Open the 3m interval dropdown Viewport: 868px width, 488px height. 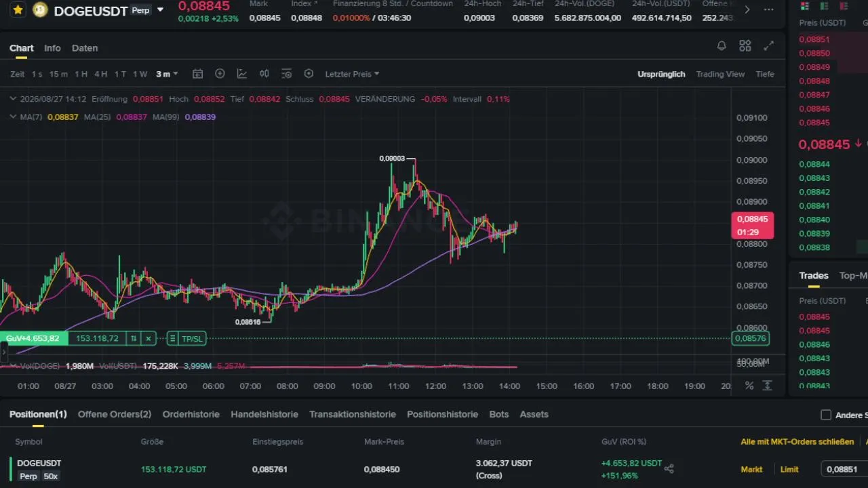click(167, 74)
